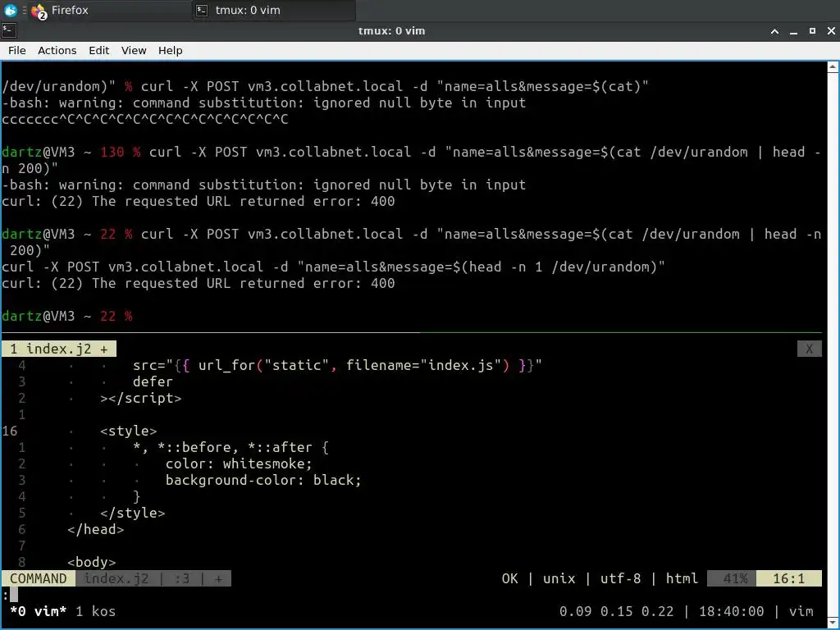Click the first ignored null byte warning
The height and width of the screenshot is (630, 840).
[263, 103]
